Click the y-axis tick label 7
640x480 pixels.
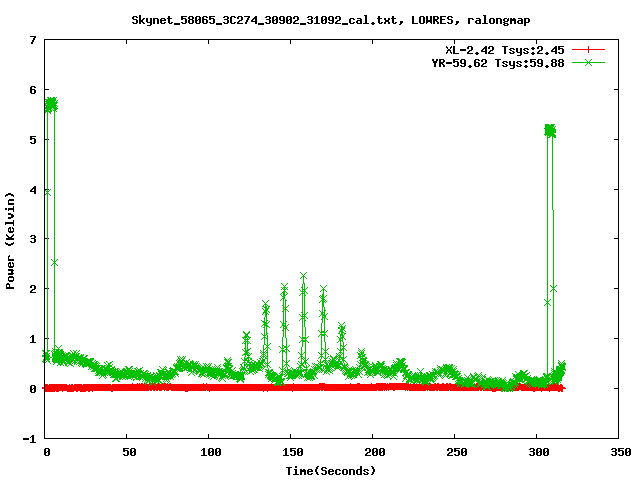33,40
